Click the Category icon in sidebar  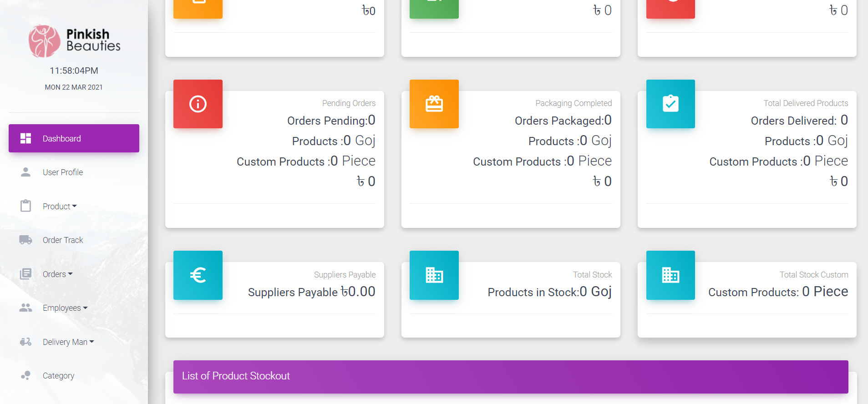[x=25, y=375]
